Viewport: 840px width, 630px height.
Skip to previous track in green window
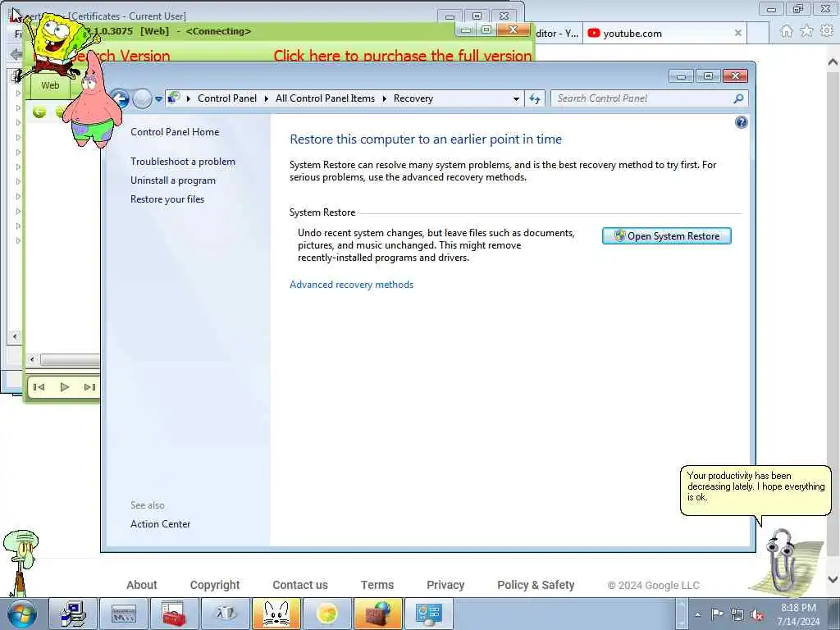coord(39,387)
